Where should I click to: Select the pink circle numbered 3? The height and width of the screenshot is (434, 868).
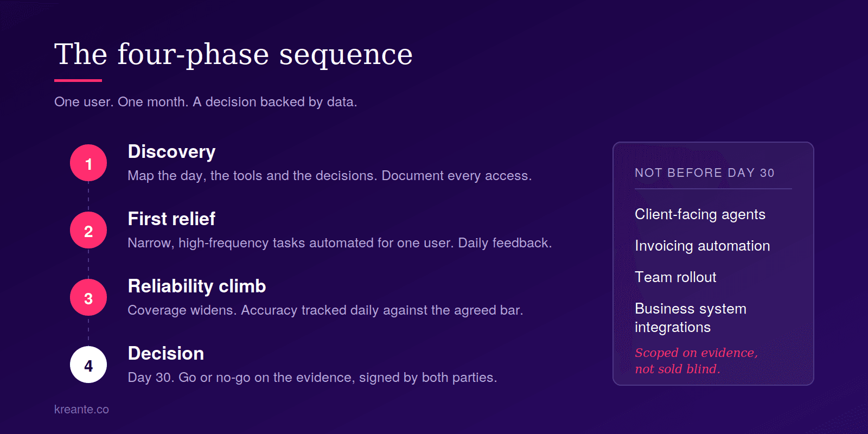click(88, 297)
